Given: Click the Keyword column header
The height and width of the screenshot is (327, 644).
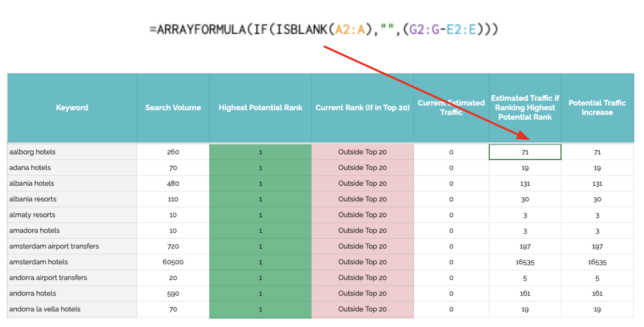Looking at the screenshot, I should pos(72,108).
